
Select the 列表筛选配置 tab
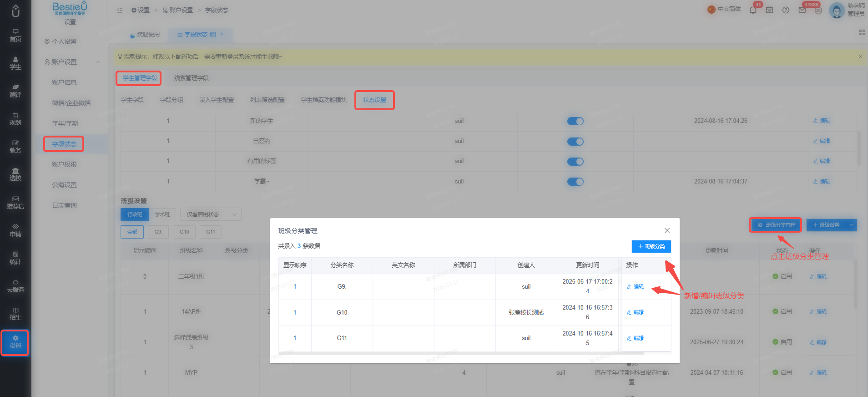[267, 100]
